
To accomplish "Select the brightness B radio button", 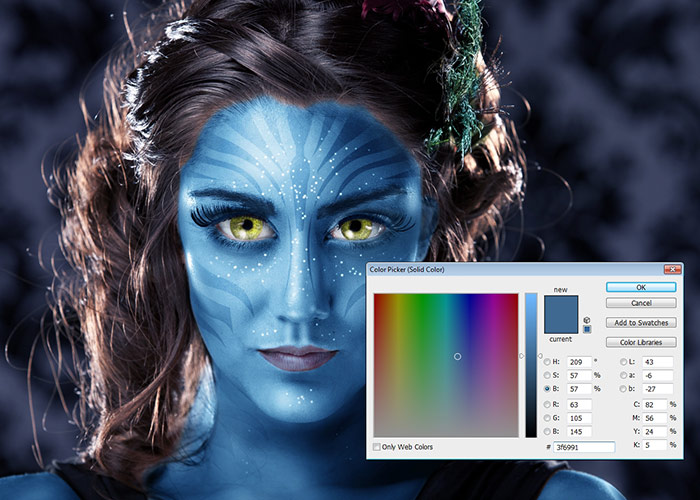I will coord(547,389).
